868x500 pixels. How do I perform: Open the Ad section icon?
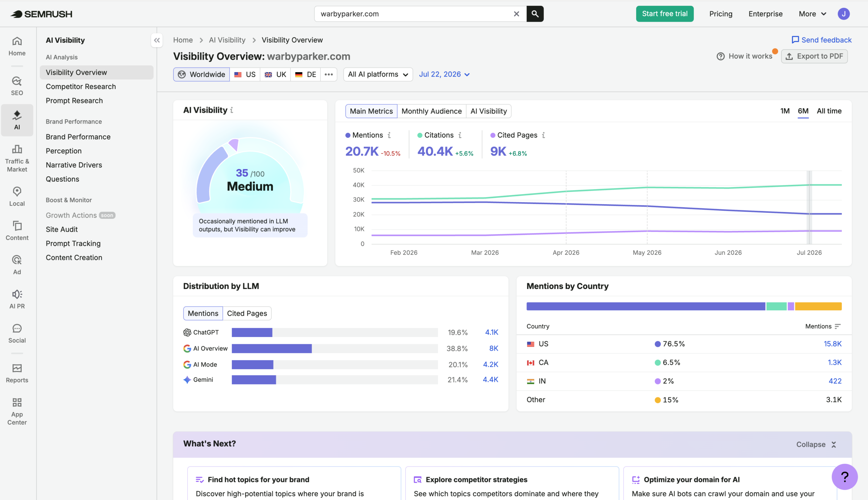click(x=17, y=265)
